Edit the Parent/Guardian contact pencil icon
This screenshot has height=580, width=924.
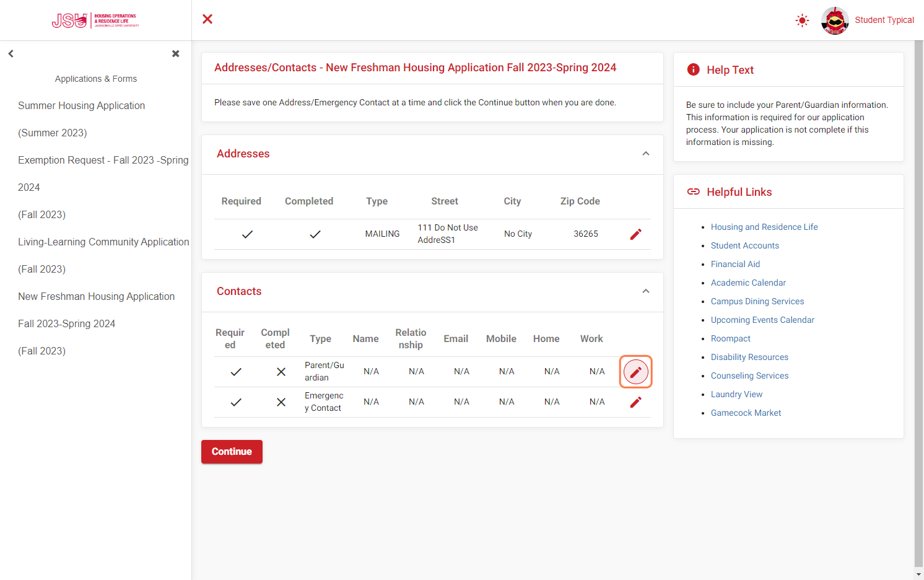[635, 372]
